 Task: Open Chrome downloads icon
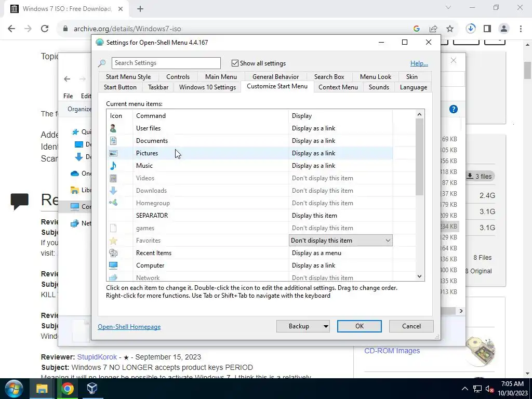[471, 29]
